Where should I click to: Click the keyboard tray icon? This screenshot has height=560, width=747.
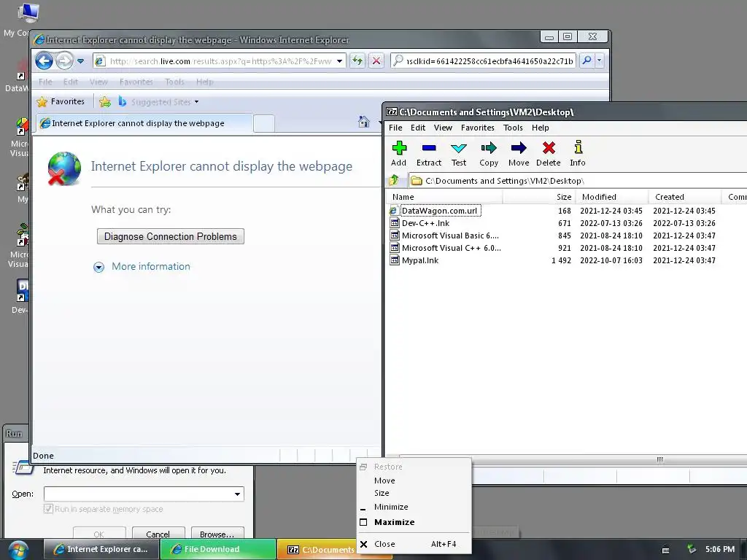click(x=665, y=550)
